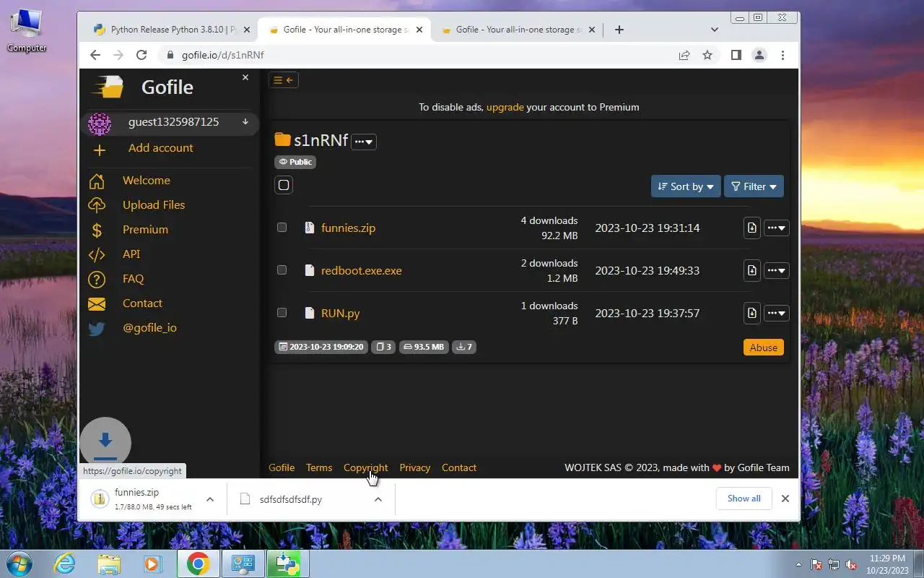Open the Chrome profile icon
This screenshot has height=578, width=924.
759,55
